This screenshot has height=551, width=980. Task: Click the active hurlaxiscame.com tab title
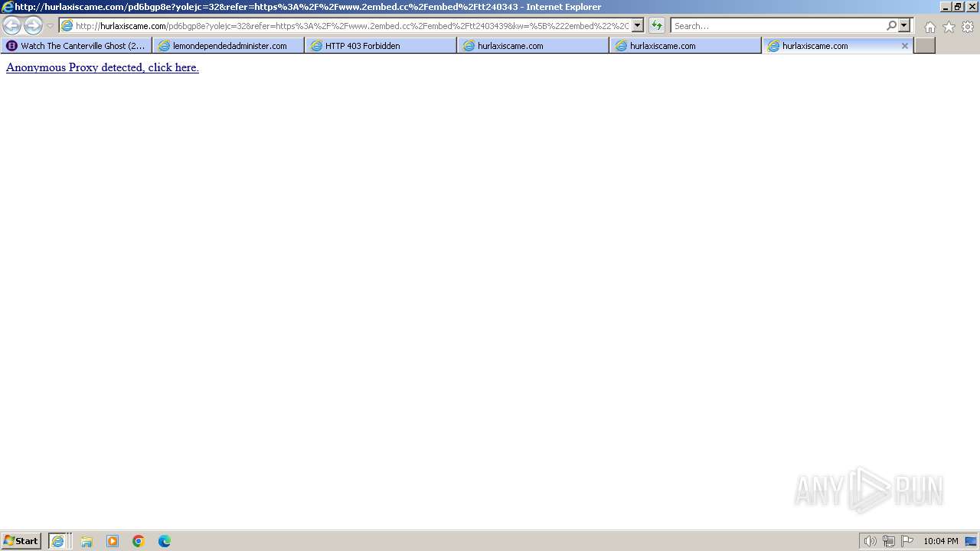tap(815, 46)
